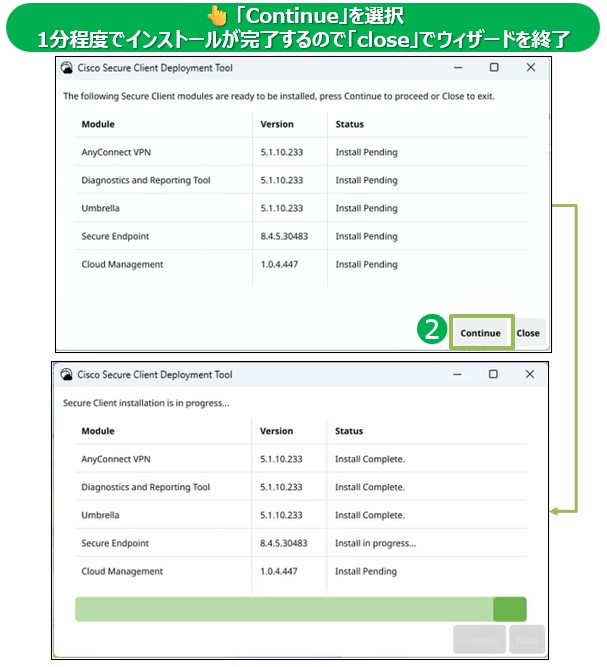The width and height of the screenshot is (607, 667).
Task: Click version 1.0.4.447 in lower window
Action: tap(279, 571)
